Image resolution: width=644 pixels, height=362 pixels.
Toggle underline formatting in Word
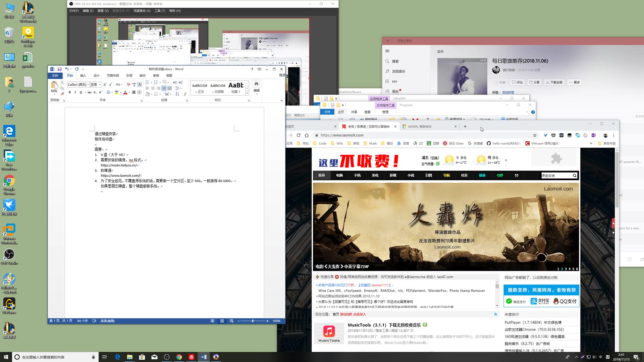tap(81, 93)
